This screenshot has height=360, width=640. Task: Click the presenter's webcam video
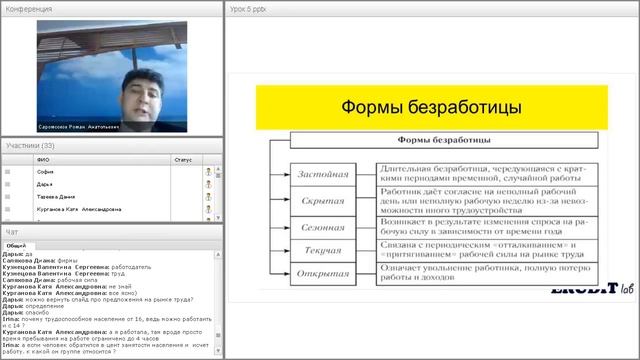click(x=112, y=76)
